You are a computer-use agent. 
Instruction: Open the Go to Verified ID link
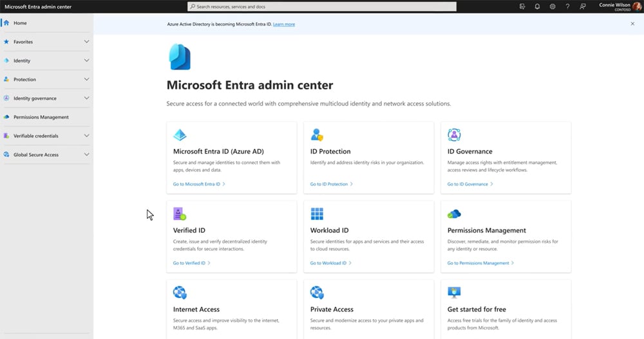[189, 263]
